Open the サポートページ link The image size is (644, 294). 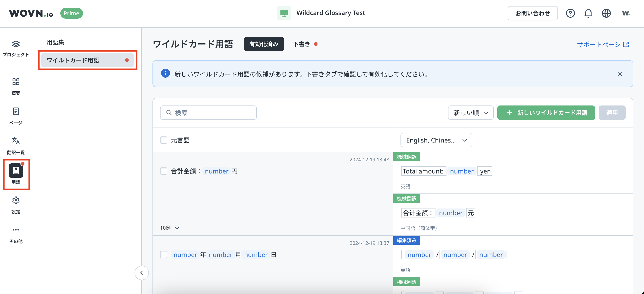tap(603, 44)
